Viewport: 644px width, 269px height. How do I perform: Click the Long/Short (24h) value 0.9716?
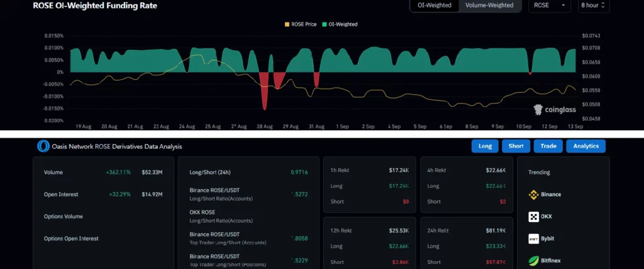(299, 172)
